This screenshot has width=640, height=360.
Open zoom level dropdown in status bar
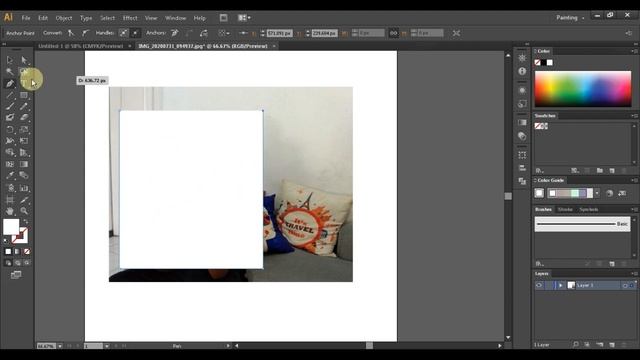coord(60,346)
